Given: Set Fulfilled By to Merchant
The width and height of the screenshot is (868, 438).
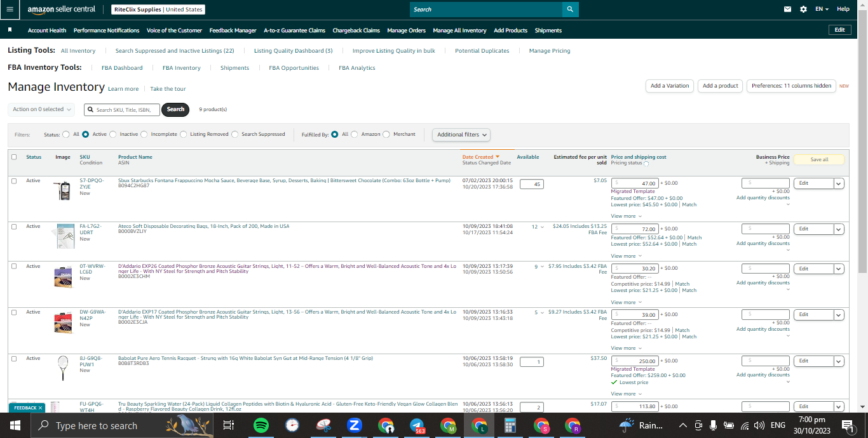Looking at the screenshot, I should pyautogui.click(x=386, y=135).
